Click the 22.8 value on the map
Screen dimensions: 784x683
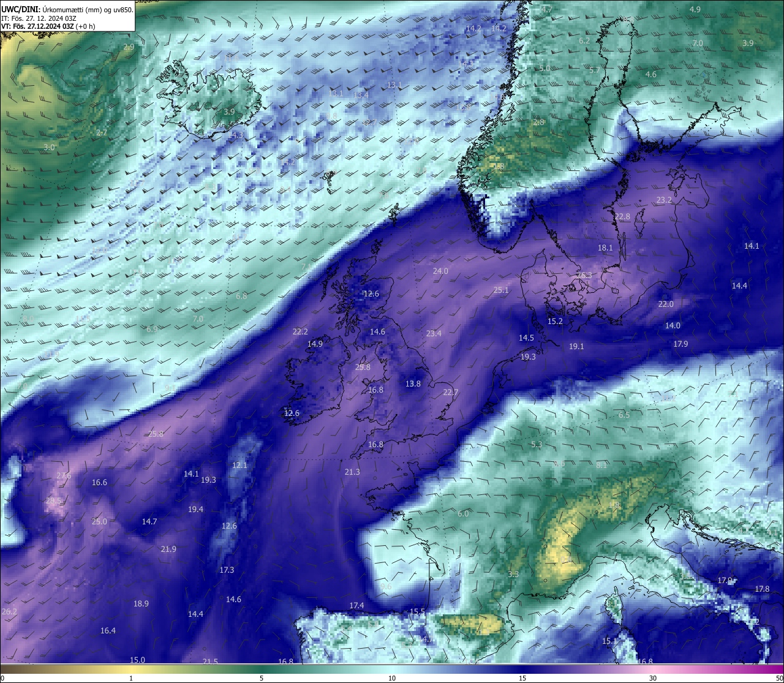click(x=622, y=217)
